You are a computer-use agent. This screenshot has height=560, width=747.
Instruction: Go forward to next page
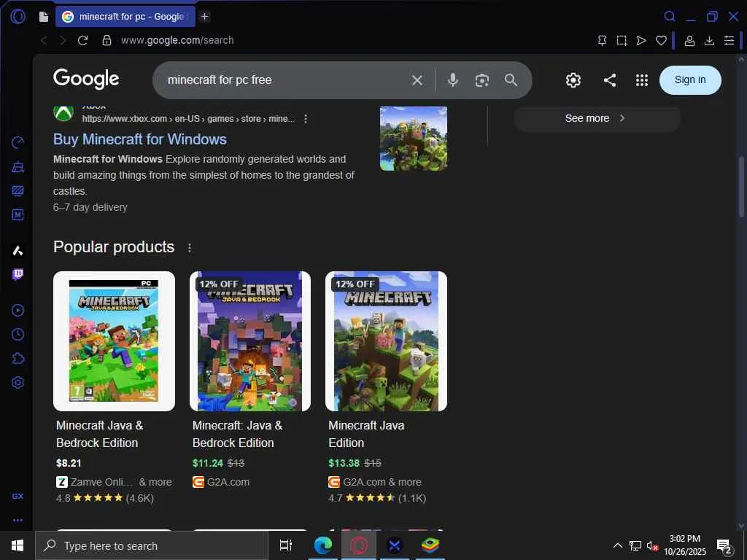pos(63,41)
